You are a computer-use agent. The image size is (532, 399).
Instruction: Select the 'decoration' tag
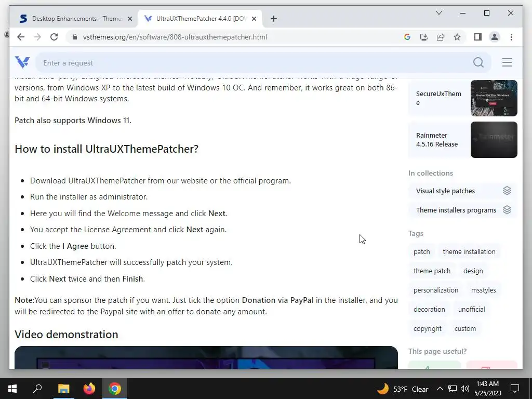coord(429,310)
